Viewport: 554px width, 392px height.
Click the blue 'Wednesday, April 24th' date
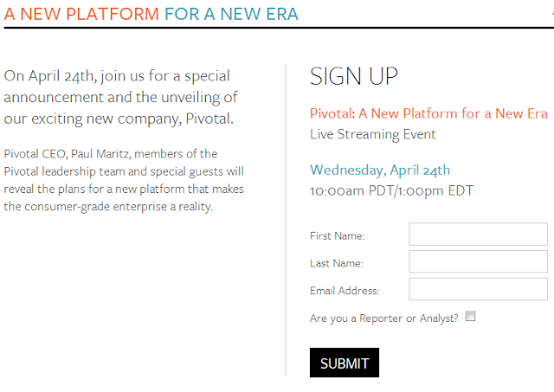coord(380,170)
